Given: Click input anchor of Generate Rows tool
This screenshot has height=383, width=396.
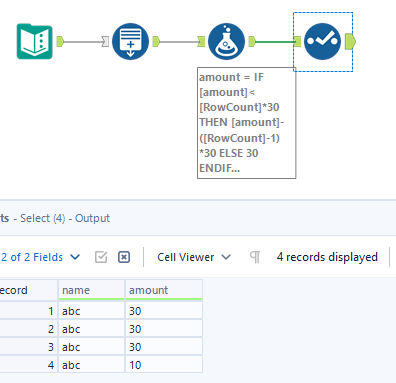Looking at the screenshot, I should pos(105,42).
